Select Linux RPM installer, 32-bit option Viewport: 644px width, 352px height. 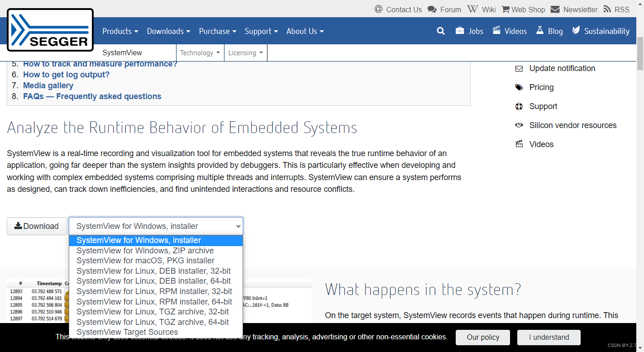tap(156, 291)
